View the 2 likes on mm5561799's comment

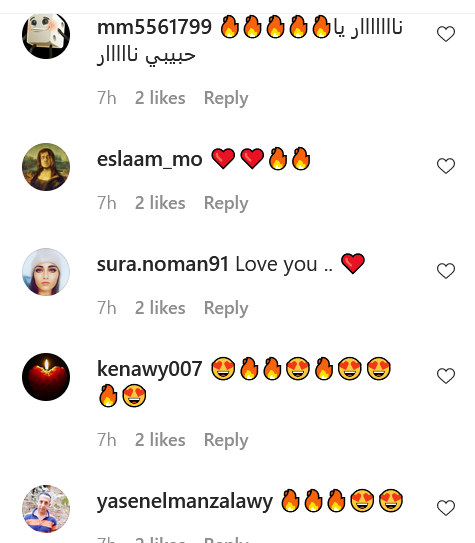tap(160, 98)
